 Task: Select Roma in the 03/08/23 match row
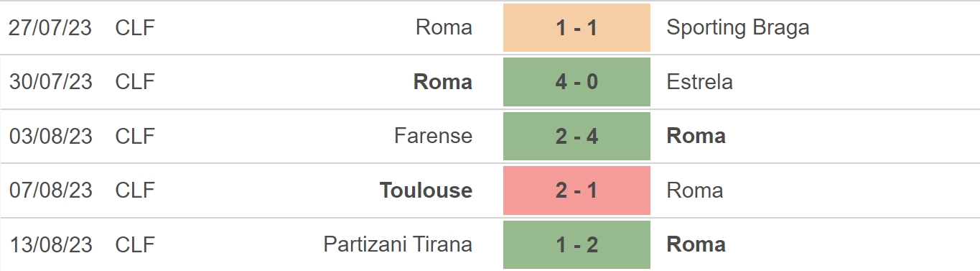(696, 136)
